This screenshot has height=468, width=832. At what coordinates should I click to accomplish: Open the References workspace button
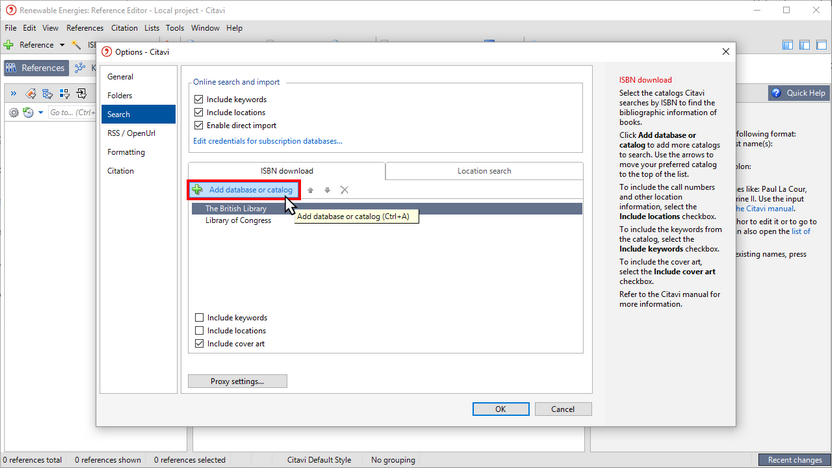coord(37,68)
